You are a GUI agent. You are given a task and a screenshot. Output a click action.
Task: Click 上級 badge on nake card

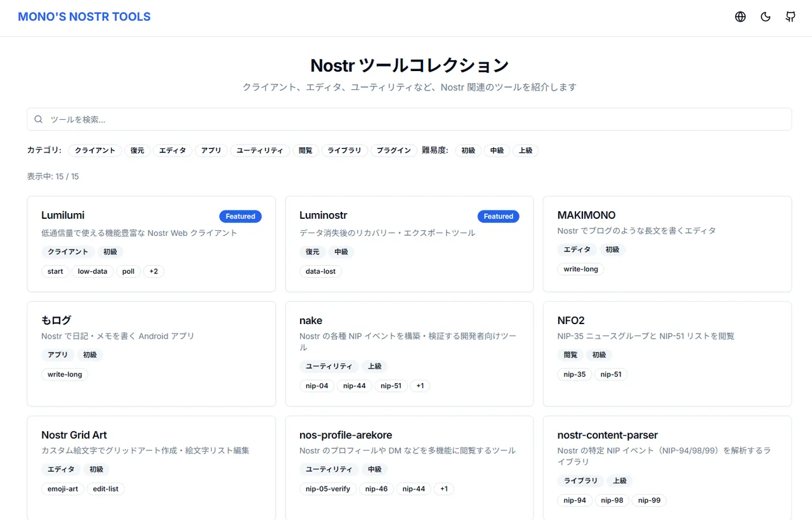click(x=375, y=367)
